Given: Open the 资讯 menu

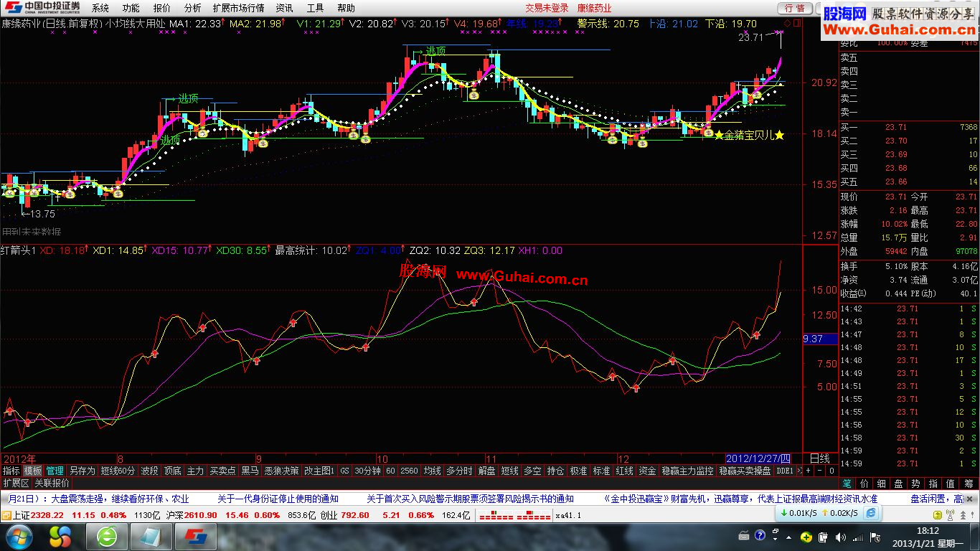Looking at the screenshot, I should tap(284, 8).
